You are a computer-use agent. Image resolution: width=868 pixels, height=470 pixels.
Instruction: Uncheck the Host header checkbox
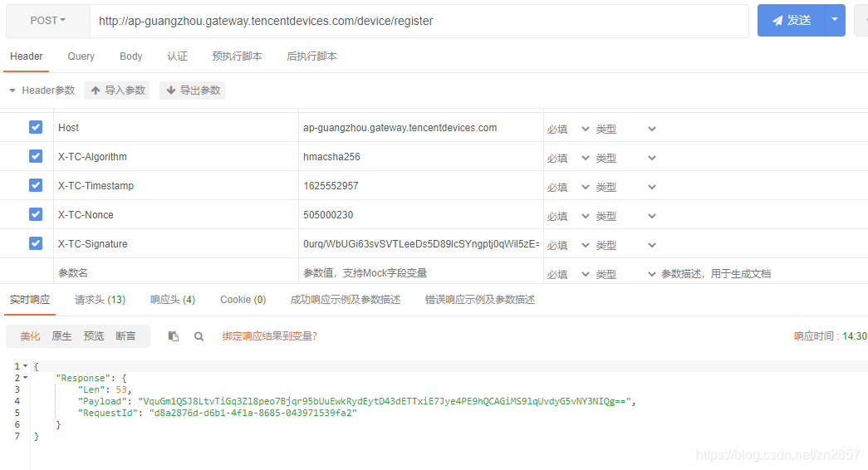36,127
